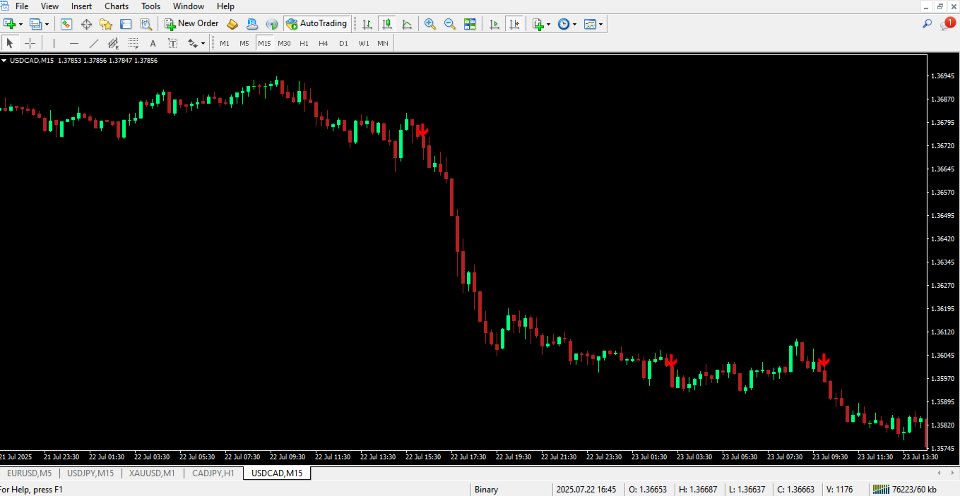
Task: Open the File menu
Action: click(x=21, y=6)
